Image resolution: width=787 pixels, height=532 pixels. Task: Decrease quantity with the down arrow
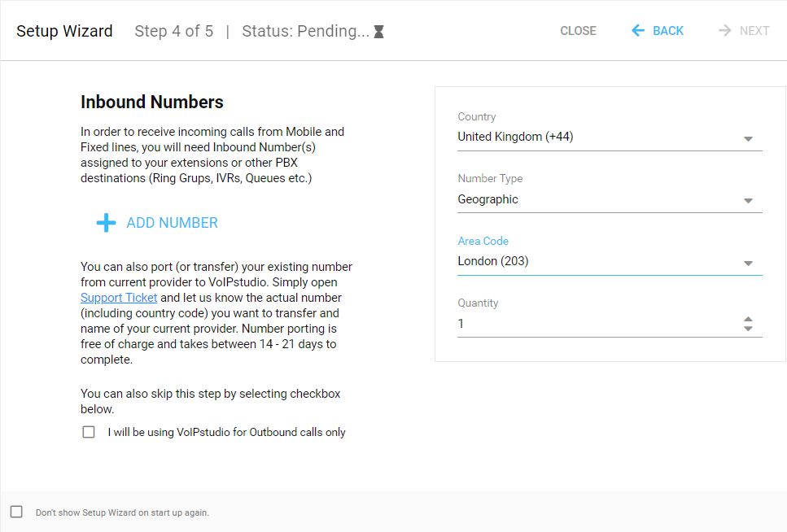pyautogui.click(x=748, y=329)
